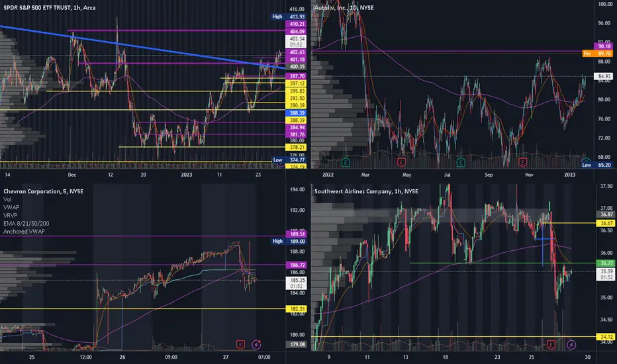The width and height of the screenshot is (617, 364).
Task: Click the 84.93 current price label on Autoliv
Action: coord(604,76)
